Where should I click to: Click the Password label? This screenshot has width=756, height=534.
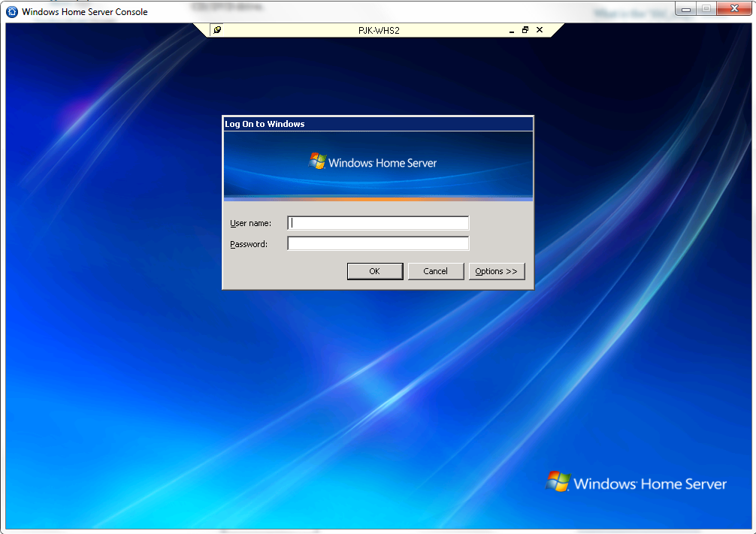tap(249, 244)
